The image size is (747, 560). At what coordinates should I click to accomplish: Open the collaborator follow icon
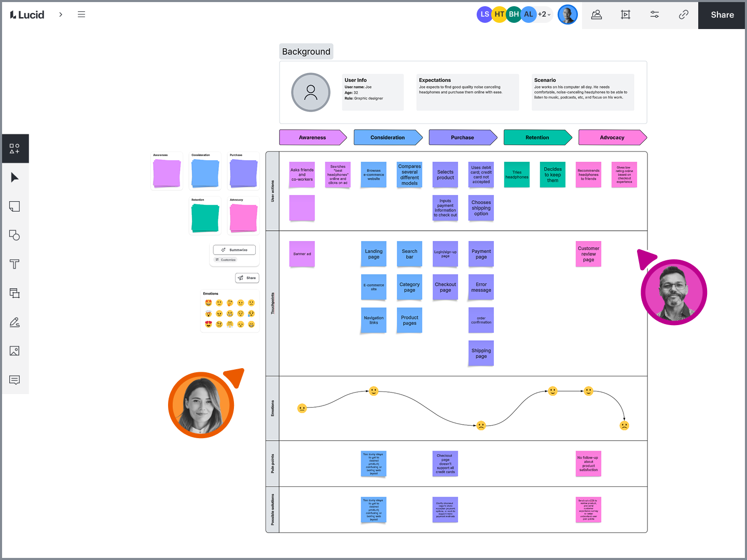pos(597,15)
